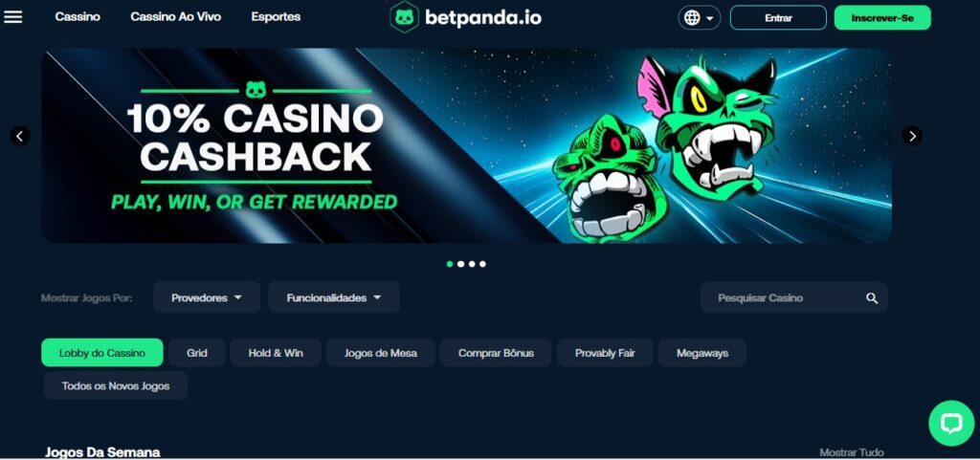Click the Entrar login button

[778, 18]
